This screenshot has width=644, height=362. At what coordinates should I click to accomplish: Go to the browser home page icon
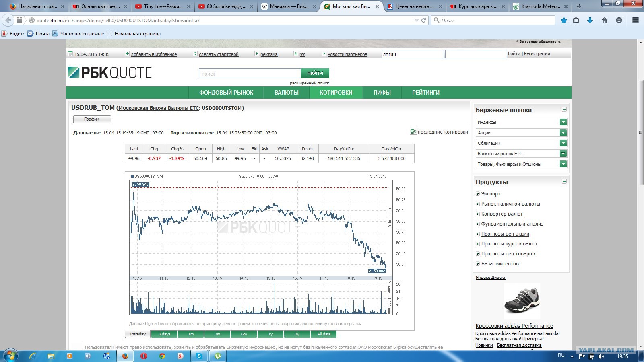[x=605, y=20]
